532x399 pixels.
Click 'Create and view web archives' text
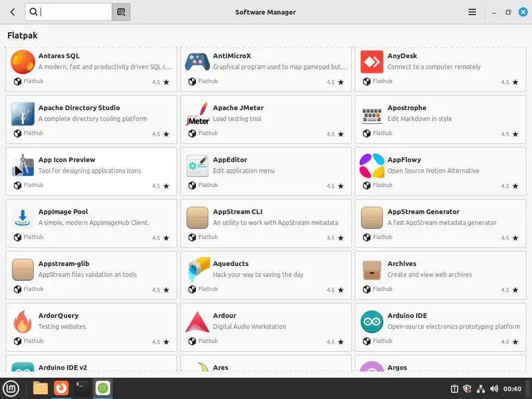tap(430, 274)
